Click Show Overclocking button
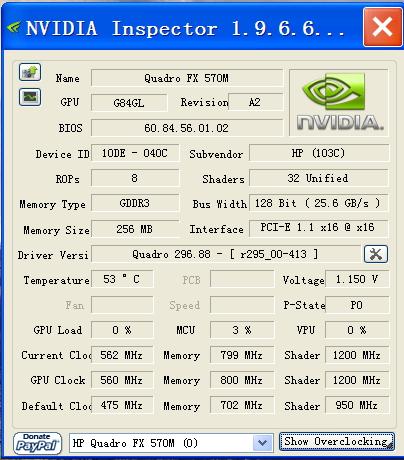 pyautogui.click(x=337, y=442)
